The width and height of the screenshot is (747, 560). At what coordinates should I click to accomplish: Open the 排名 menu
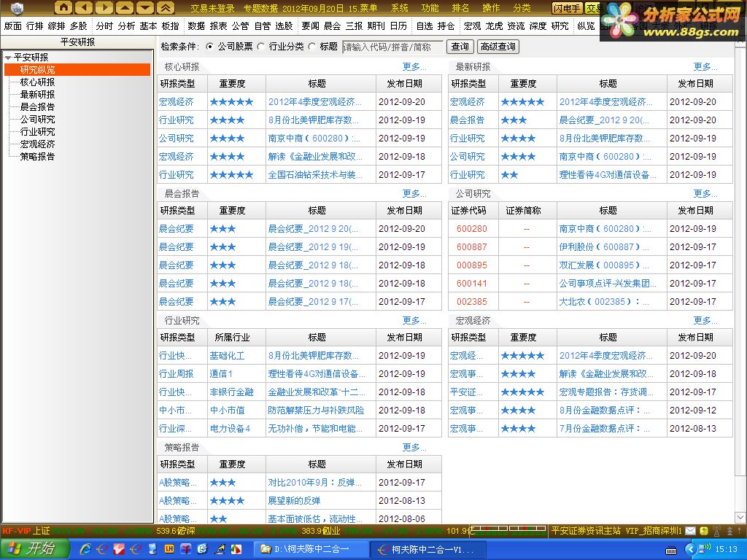[x=460, y=8]
